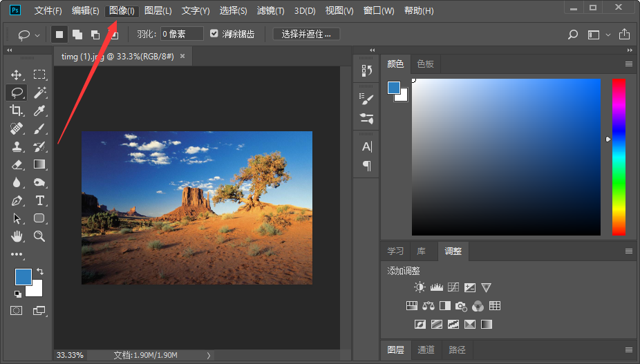The width and height of the screenshot is (640, 364).
Task: Add a Channel Mixer adjustment
Action: tap(478, 306)
